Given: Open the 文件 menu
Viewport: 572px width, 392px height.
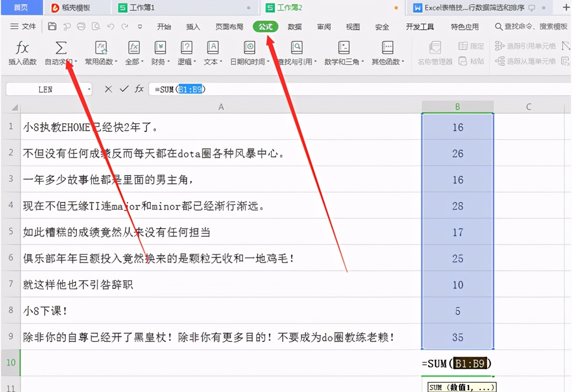Looking at the screenshot, I should pyautogui.click(x=23, y=27).
